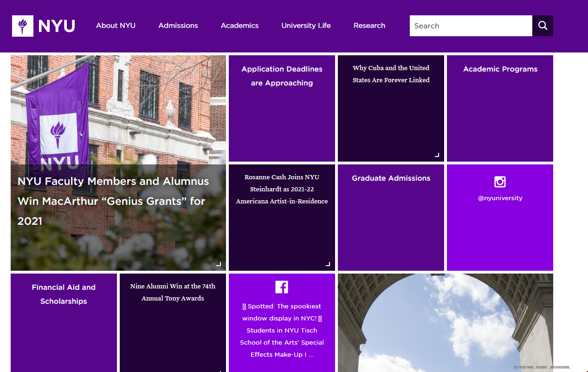The width and height of the screenshot is (588, 372).
Task: Open the About NYU menu
Action: tap(116, 26)
